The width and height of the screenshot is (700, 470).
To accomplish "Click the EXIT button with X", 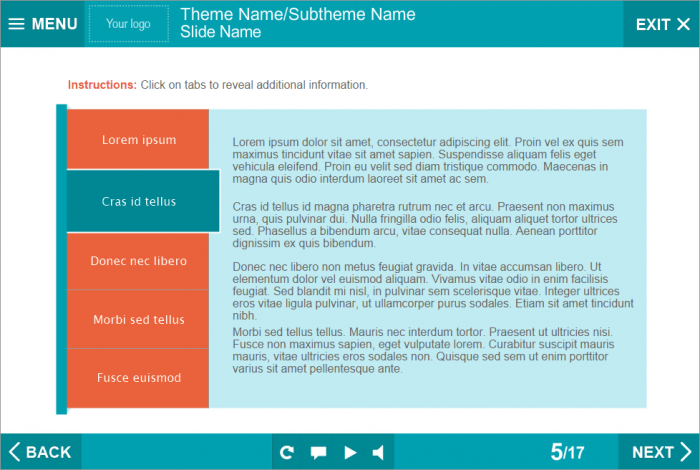I will 663,24.
